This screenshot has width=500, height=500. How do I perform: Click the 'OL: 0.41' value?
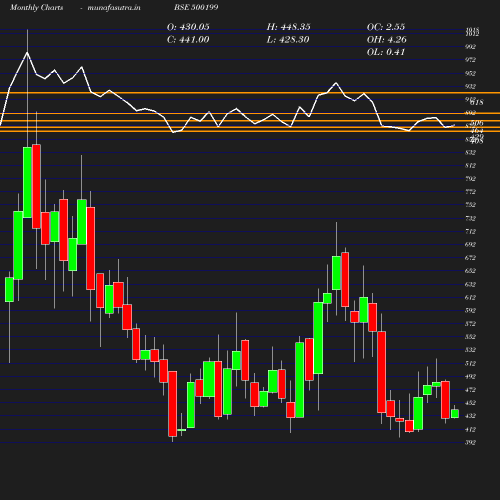[x=386, y=52]
